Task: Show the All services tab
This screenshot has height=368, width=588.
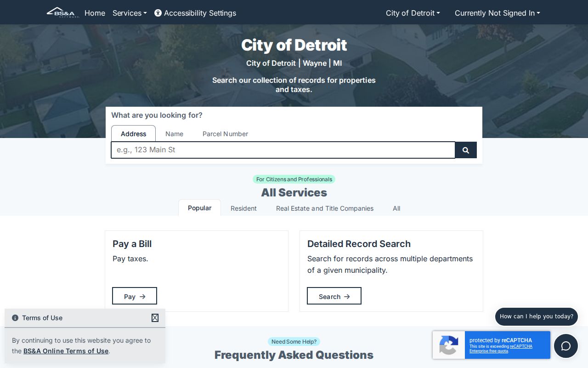Action: (x=396, y=208)
